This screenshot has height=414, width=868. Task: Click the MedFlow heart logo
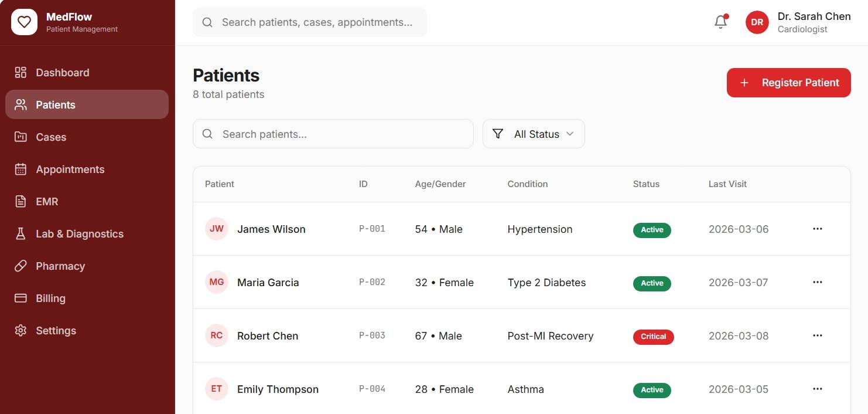(x=24, y=22)
